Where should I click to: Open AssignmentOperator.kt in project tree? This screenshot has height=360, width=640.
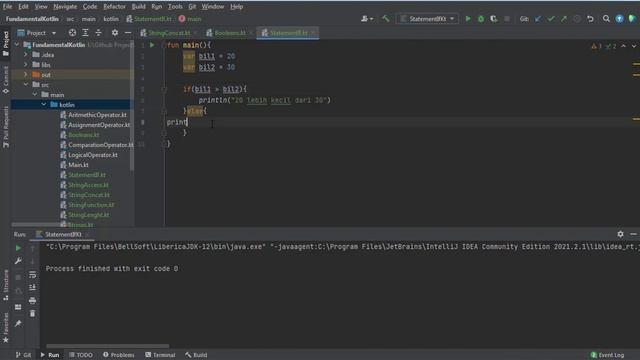pyautogui.click(x=99, y=125)
